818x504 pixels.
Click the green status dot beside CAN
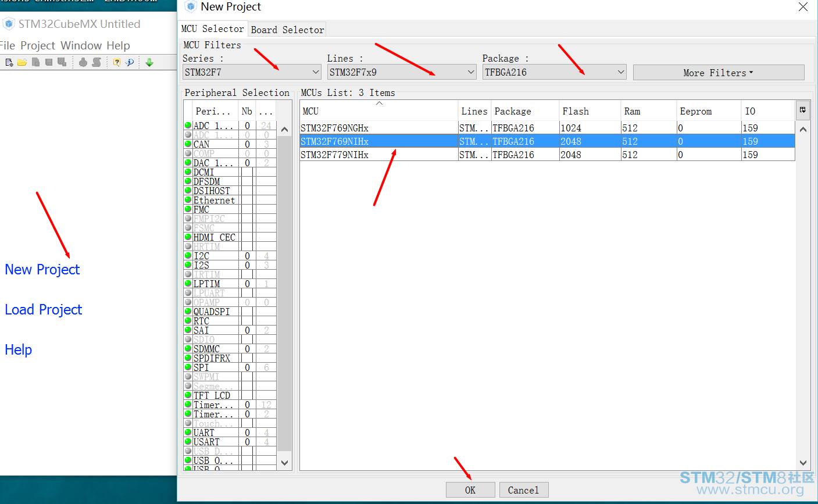pos(188,144)
